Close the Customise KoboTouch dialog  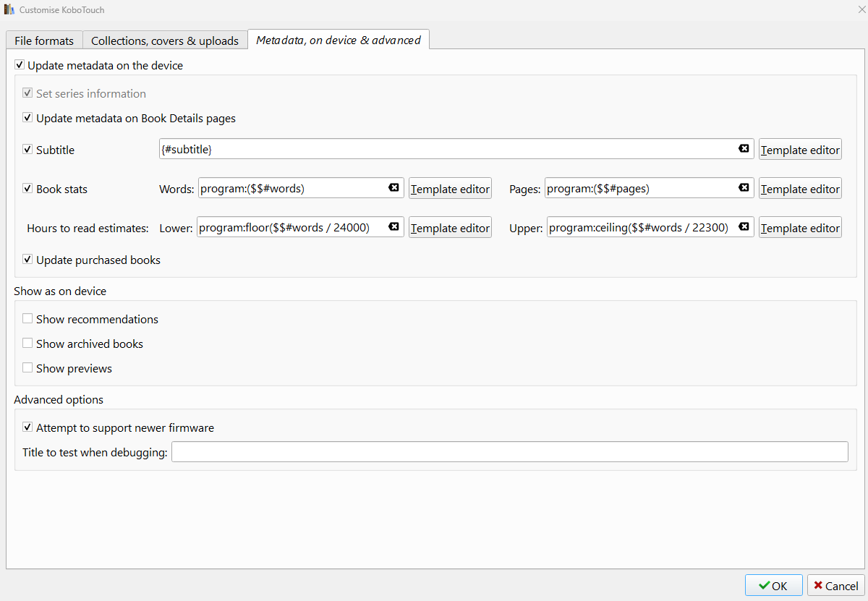[x=857, y=10]
